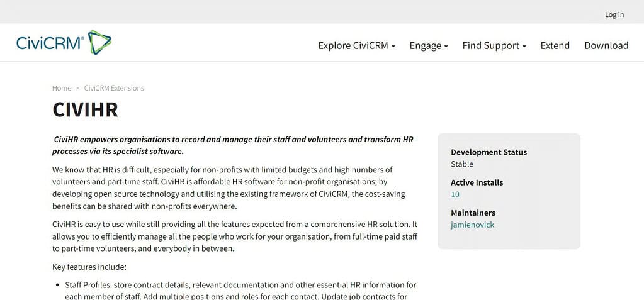This screenshot has height=300, width=644.
Task: Click the CIVIHR page heading
Action: pyautogui.click(x=85, y=109)
